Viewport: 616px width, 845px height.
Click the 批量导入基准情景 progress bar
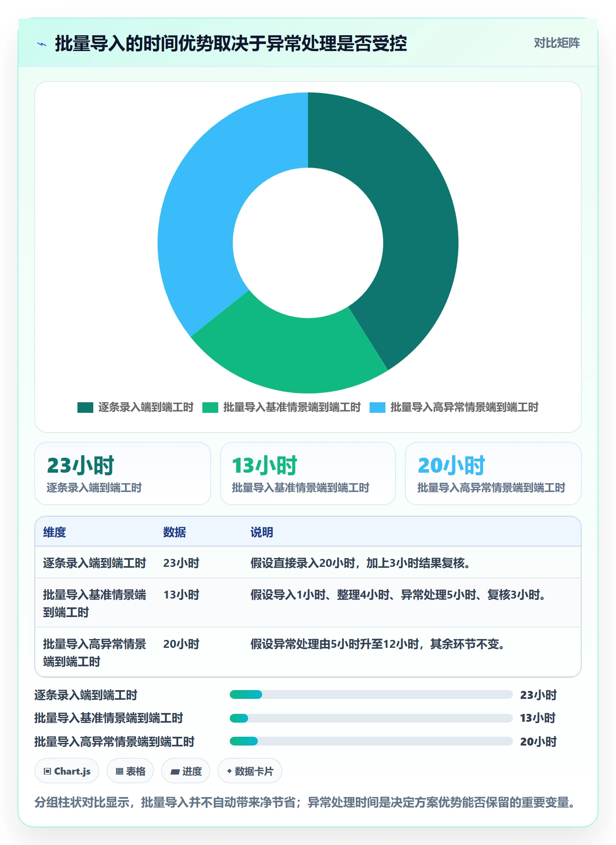click(x=371, y=718)
